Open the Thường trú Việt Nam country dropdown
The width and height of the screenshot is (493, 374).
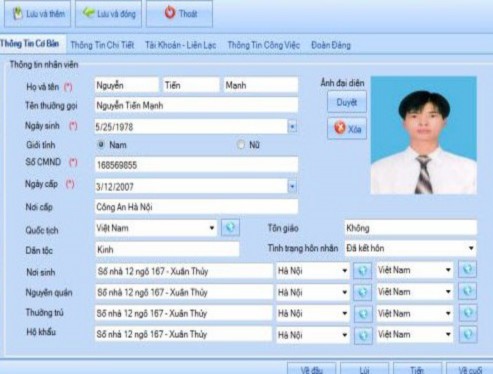(x=448, y=313)
